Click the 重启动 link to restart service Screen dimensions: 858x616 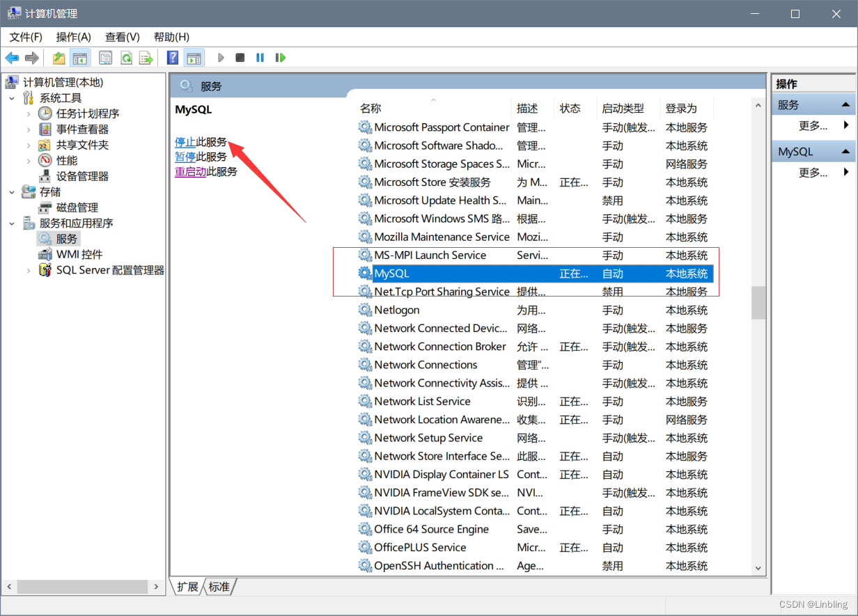click(x=191, y=171)
